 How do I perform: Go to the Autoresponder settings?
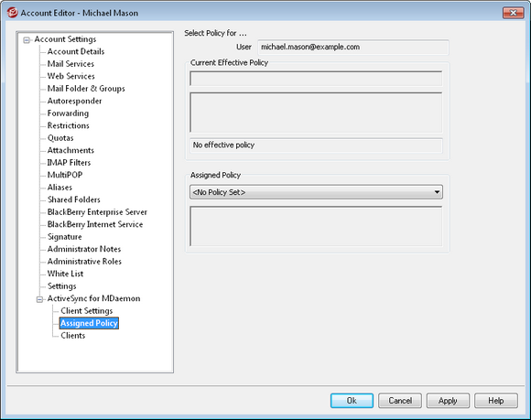[x=74, y=101]
